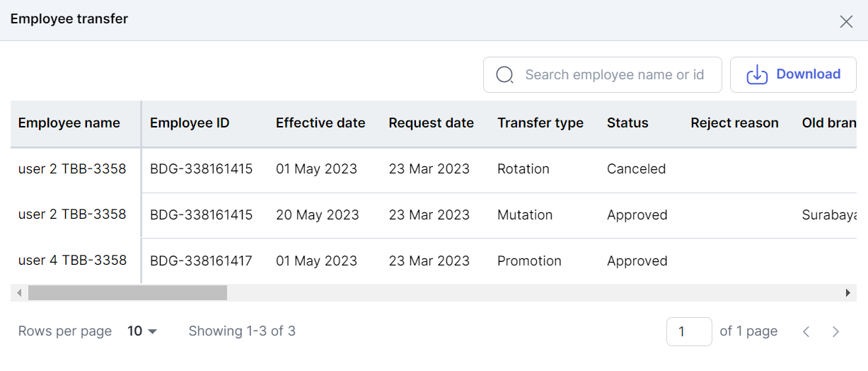
Task: Go to the previous page arrow
Action: click(x=806, y=331)
